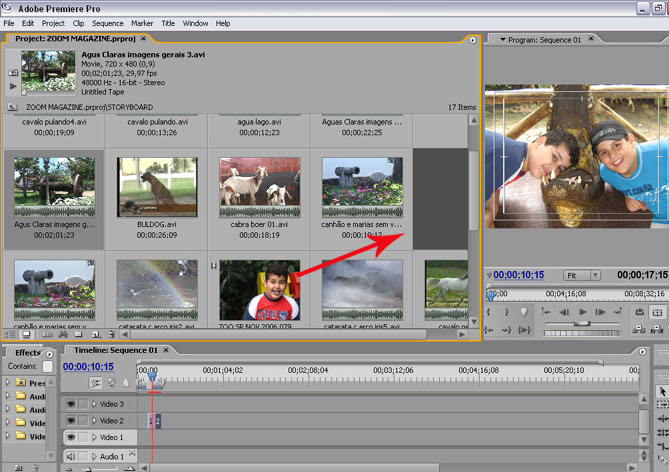Step forward one frame in Program monitor
Image resolution: width=669 pixels, height=472 pixels.
point(601,312)
